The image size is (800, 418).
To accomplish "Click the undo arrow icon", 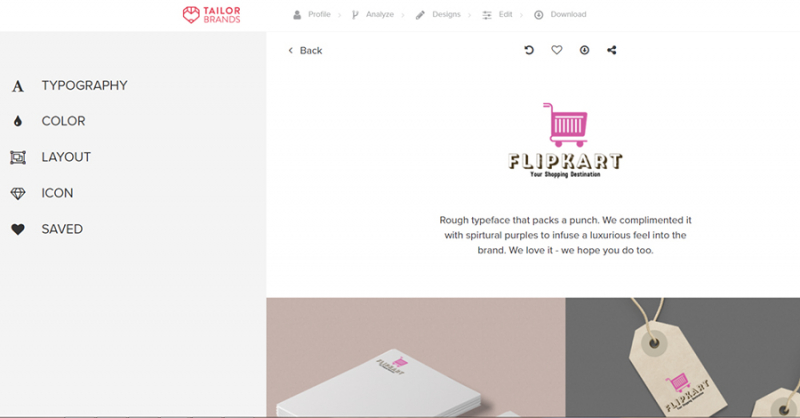I will tap(529, 50).
